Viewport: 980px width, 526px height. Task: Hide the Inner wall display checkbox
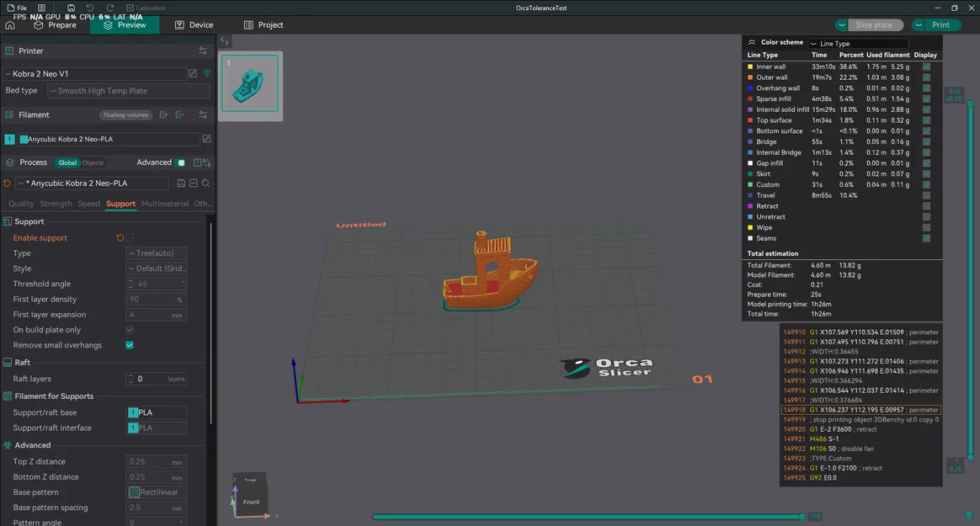coord(926,66)
